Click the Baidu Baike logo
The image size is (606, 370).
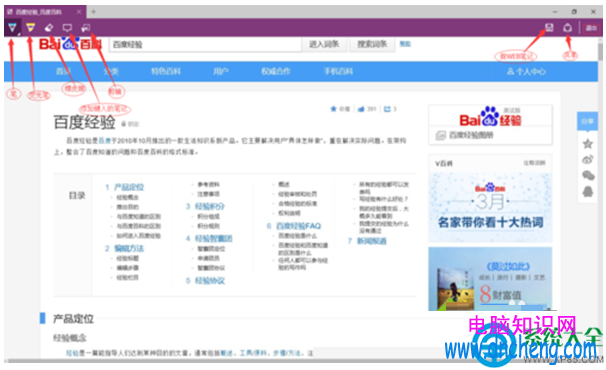pos(70,44)
